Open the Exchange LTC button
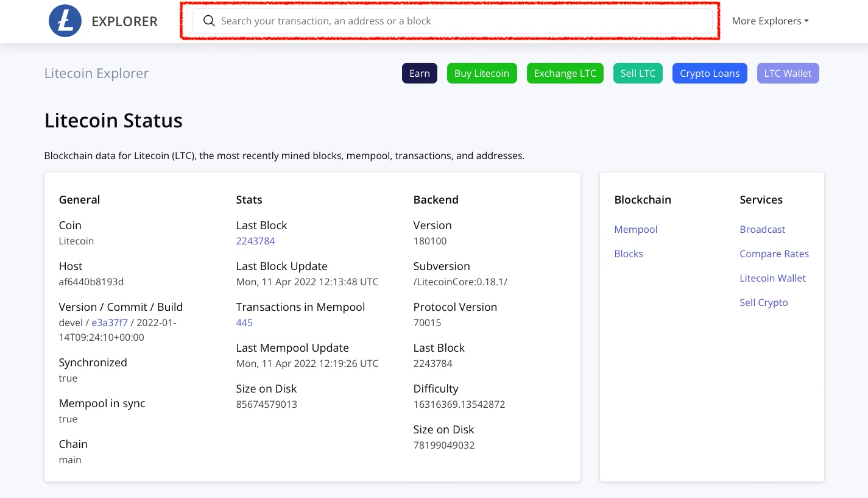This screenshot has height=498, width=868. [x=565, y=74]
